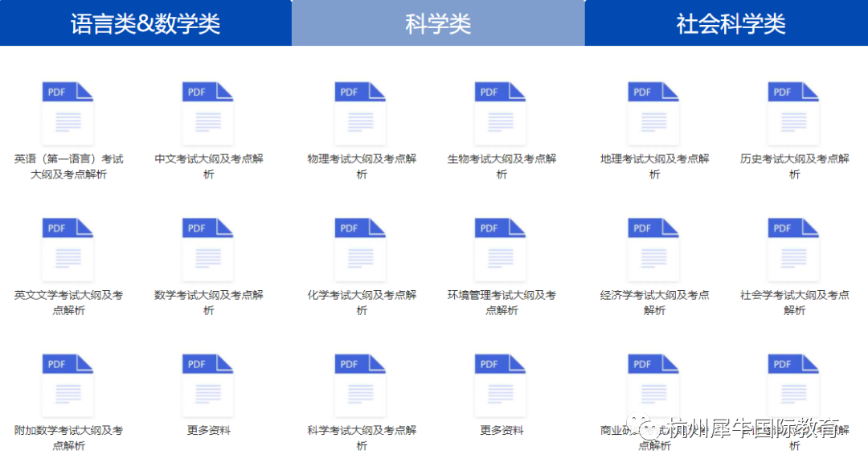Select the 化学考试大纲及考点解析 text

point(362,303)
